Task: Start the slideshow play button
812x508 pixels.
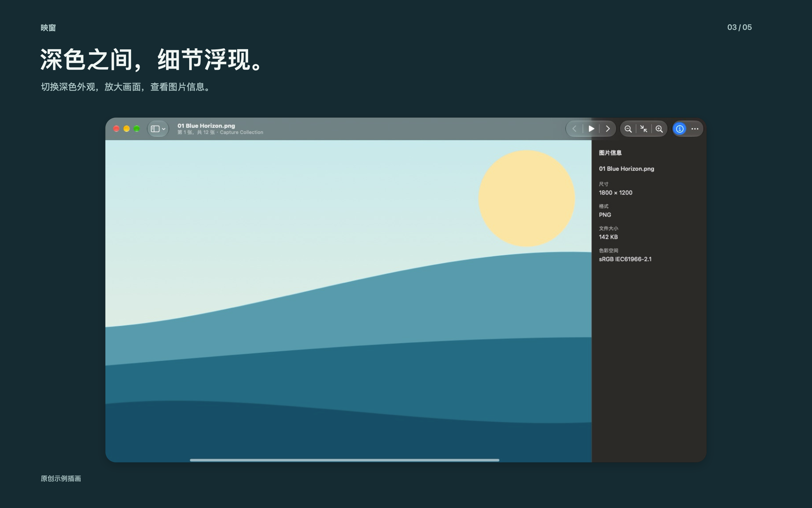Action: [x=592, y=129]
